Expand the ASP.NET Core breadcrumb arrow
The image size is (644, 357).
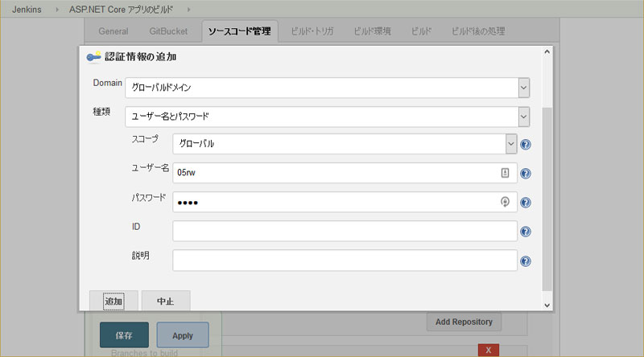[x=188, y=10]
